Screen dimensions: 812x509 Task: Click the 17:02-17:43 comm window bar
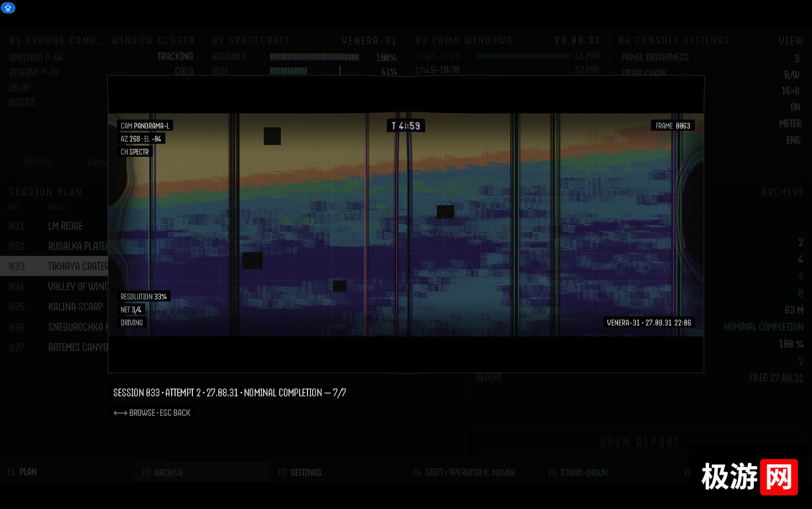click(522, 56)
